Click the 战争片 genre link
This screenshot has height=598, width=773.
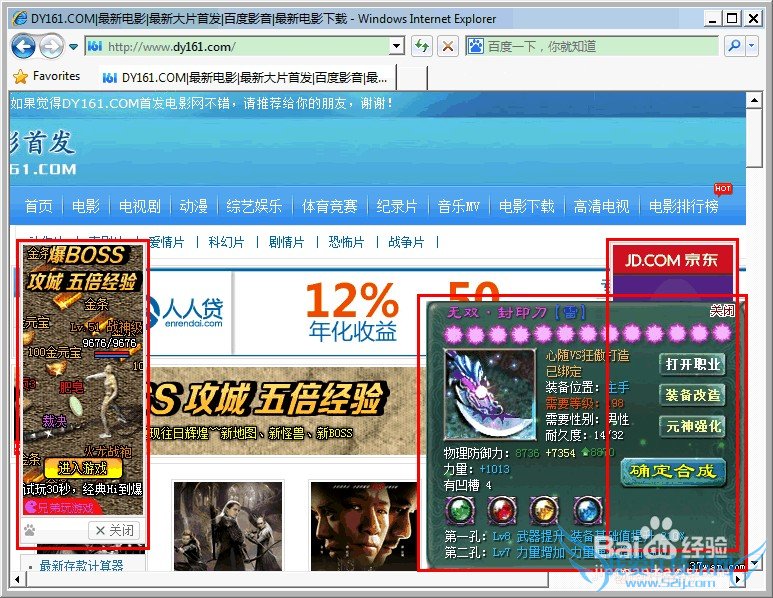pos(406,242)
